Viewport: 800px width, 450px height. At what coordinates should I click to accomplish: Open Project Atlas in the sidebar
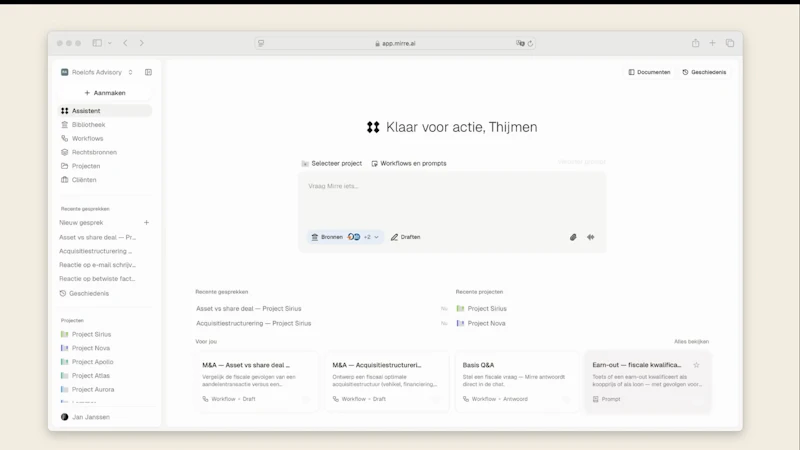85,376
